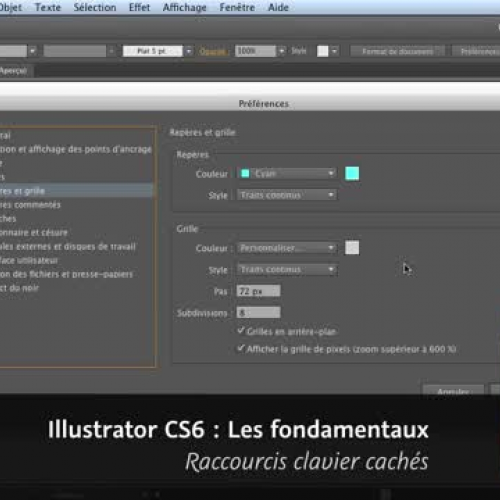Screen dimensions: 500x500
Task: Open the Effet menu
Action: point(139,7)
